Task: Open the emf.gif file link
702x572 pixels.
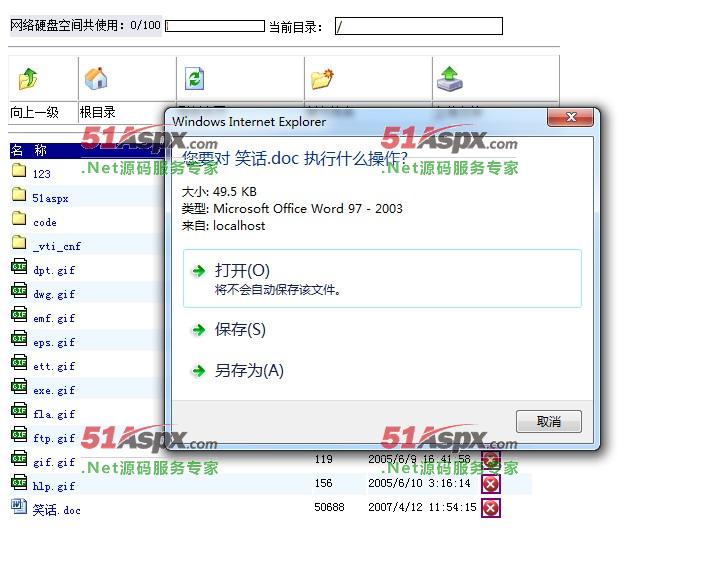Action: click(54, 318)
